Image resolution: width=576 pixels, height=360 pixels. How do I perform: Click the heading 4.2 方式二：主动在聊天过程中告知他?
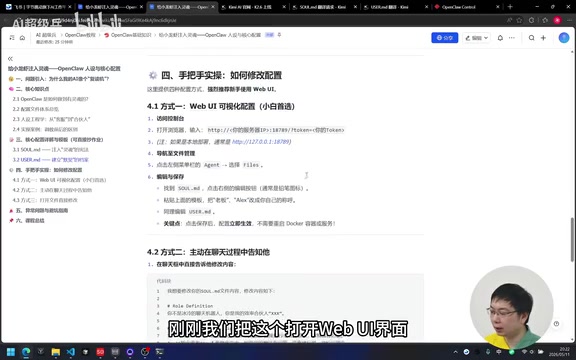coord(208,252)
